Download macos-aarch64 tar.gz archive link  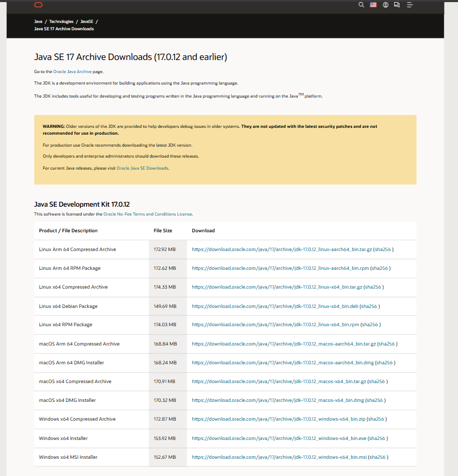point(284,344)
